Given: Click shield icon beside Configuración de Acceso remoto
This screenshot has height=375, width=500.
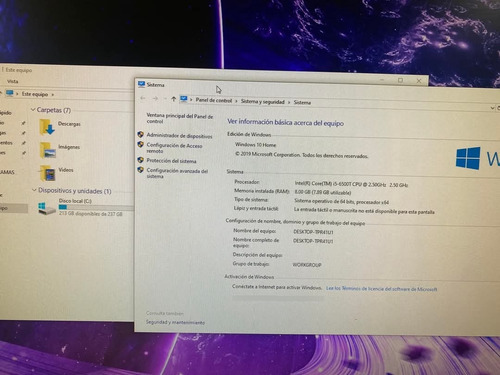Looking at the screenshot, I should [140, 144].
